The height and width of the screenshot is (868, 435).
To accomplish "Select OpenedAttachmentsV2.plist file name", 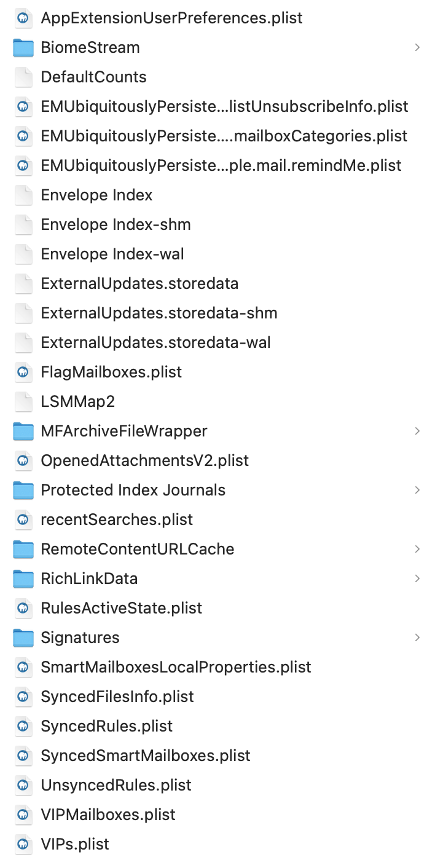I will point(144,460).
